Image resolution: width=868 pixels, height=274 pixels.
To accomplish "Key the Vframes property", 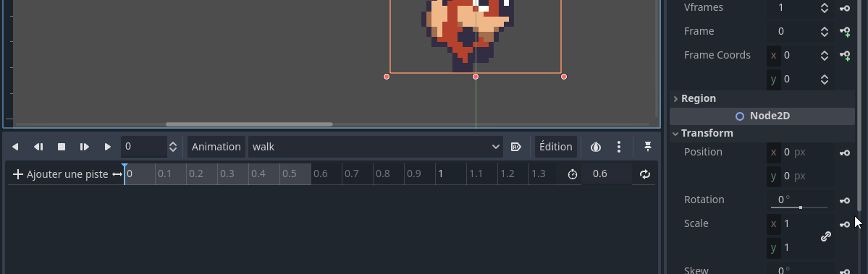I will click(x=845, y=8).
